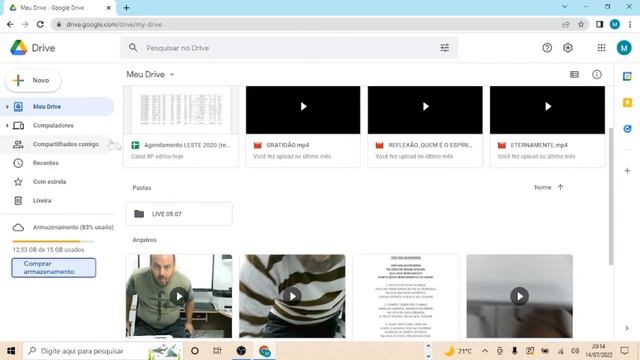Open the Google account avatar in Drive

624,48
